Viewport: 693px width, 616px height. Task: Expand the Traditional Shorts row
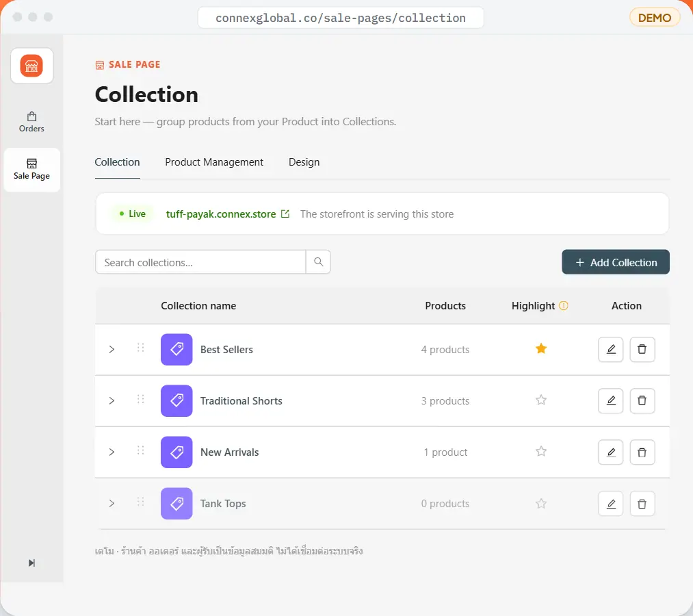[x=112, y=400]
